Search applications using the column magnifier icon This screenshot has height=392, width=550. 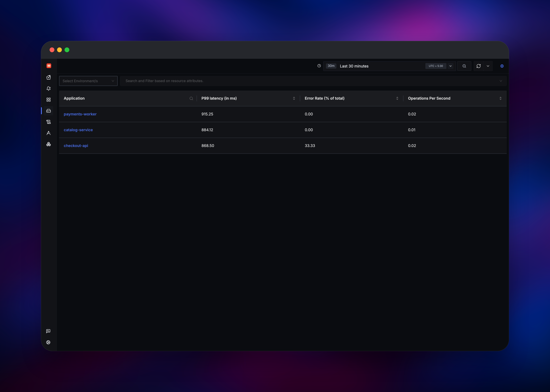pyautogui.click(x=191, y=98)
